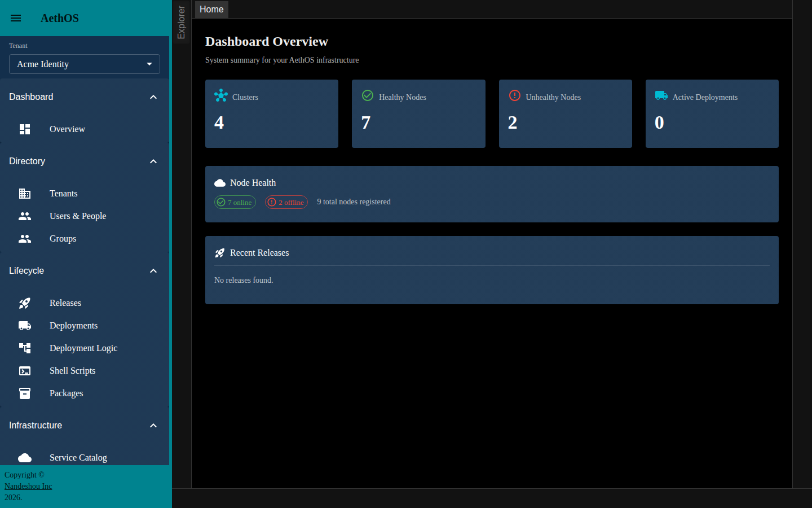Open Deployment Logic page
The height and width of the screenshot is (508, 812).
pos(85,348)
